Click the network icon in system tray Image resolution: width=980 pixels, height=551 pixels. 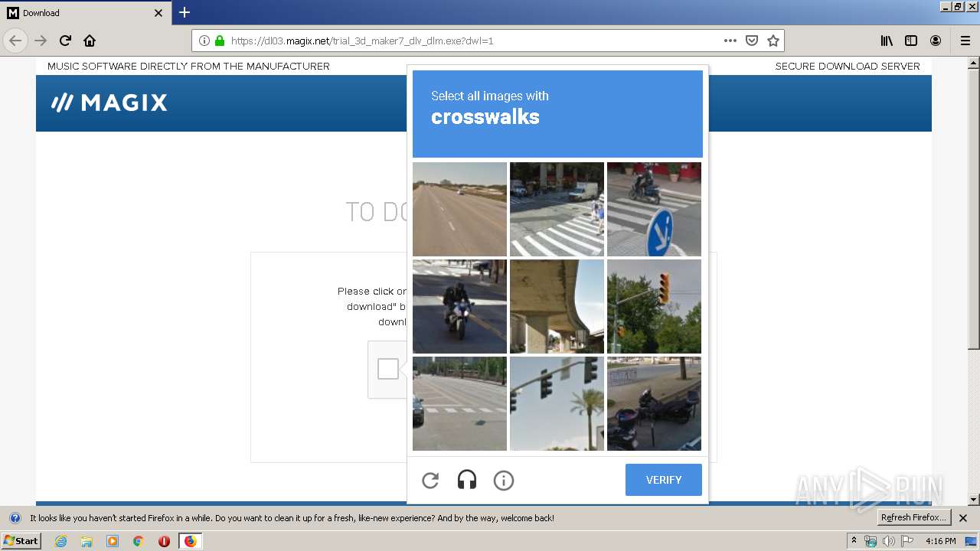[871, 541]
